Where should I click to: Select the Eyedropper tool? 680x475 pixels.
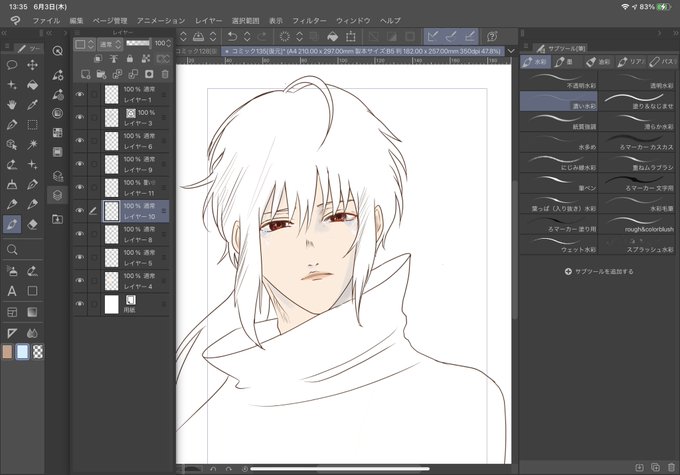coord(33,105)
